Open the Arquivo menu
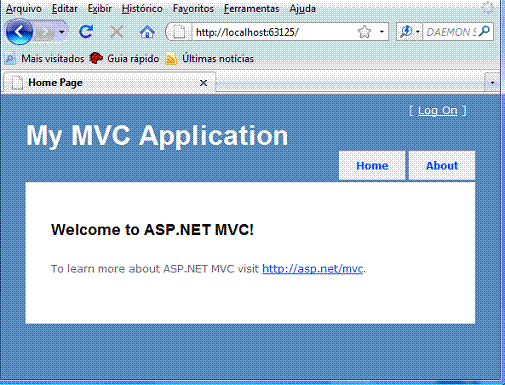 (24, 9)
